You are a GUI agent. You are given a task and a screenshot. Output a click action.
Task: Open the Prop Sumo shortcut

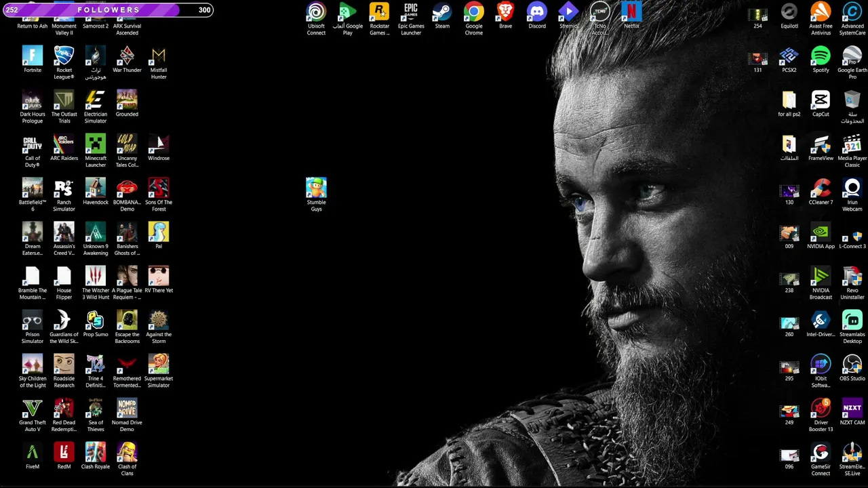click(x=96, y=320)
